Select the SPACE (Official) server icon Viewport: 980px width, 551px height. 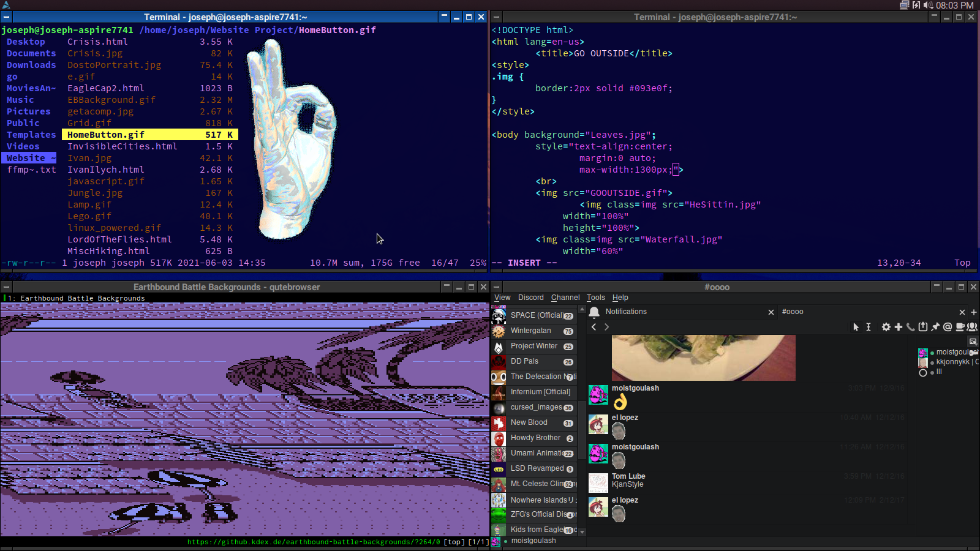tap(499, 316)
